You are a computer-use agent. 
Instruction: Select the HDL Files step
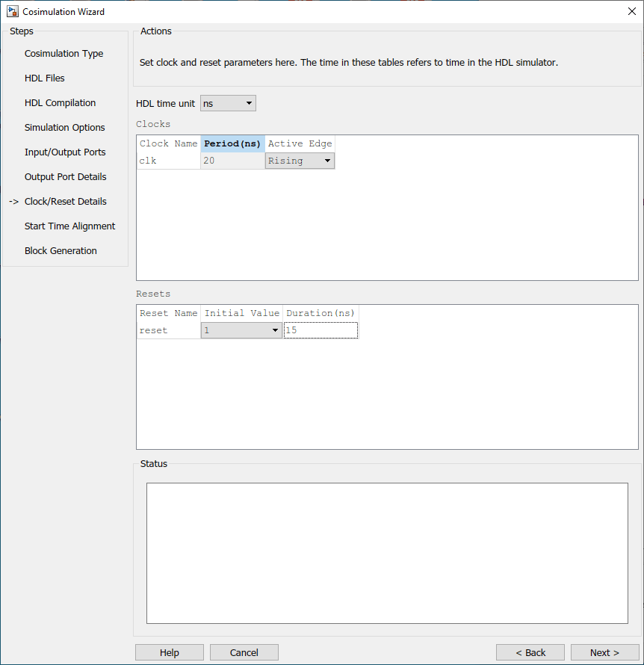coord(45,78)
